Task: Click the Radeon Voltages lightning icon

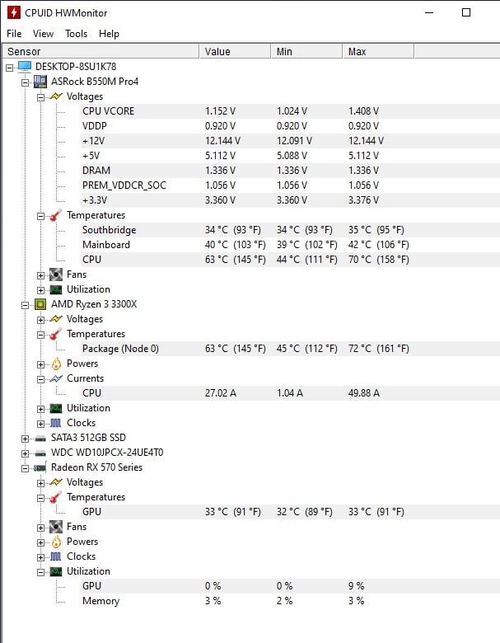Action: [x=56, y=482]
